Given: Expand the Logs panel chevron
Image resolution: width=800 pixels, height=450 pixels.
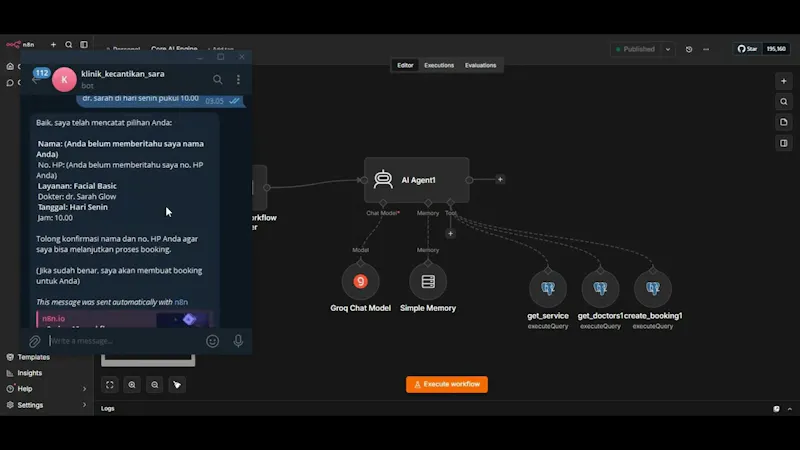Looking at the screenshot, I should tap(790, 409).
